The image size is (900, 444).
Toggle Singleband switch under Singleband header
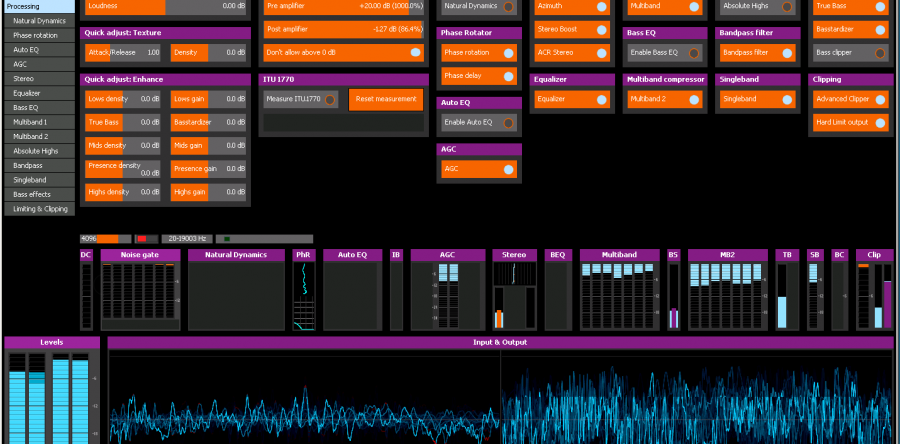click(x=758, y=99)
